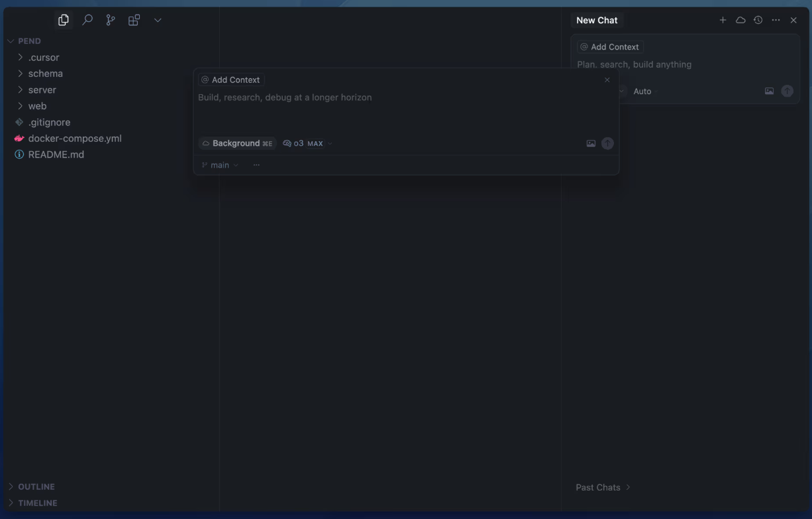Start a new chat with plus icon
The width and height of the screenshot is (812, 519).
[x=723, y=21]
